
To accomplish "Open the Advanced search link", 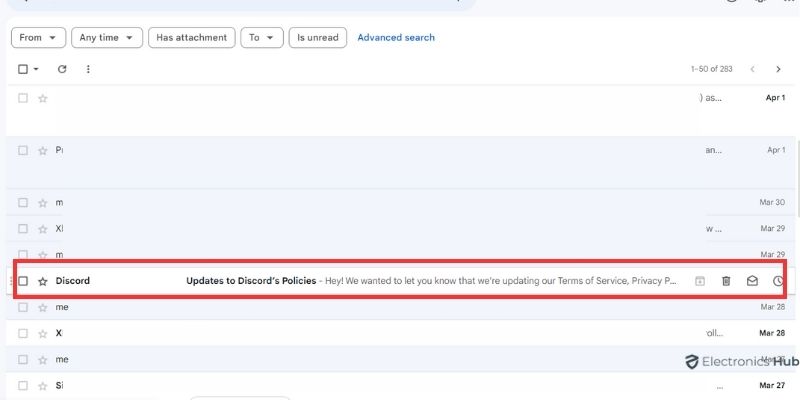I will tap(396, 38).
